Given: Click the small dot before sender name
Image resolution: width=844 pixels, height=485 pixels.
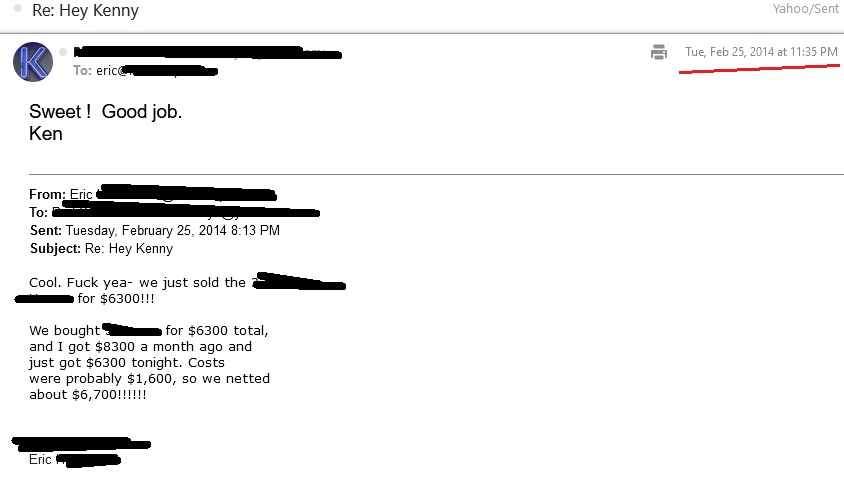Looking at the screenshot, I should [63, 52].
